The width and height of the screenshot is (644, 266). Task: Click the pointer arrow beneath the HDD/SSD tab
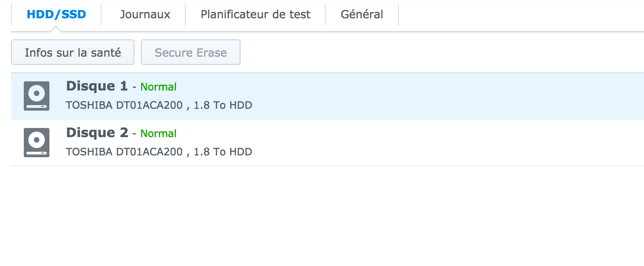tap(56, 29)
